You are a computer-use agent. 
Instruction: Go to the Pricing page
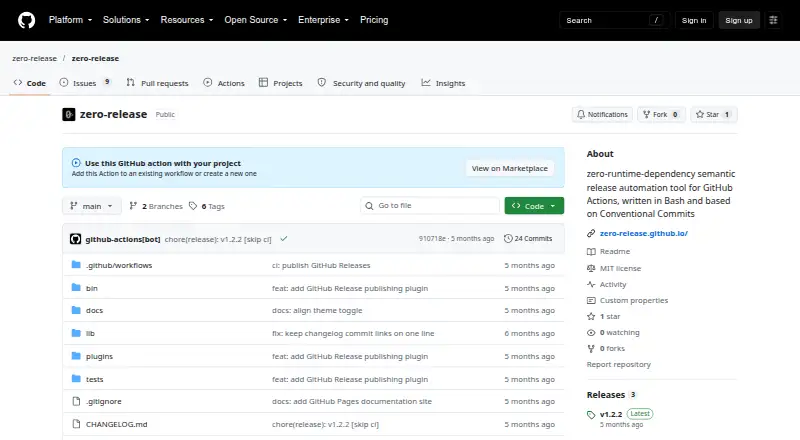pos(374,20)
